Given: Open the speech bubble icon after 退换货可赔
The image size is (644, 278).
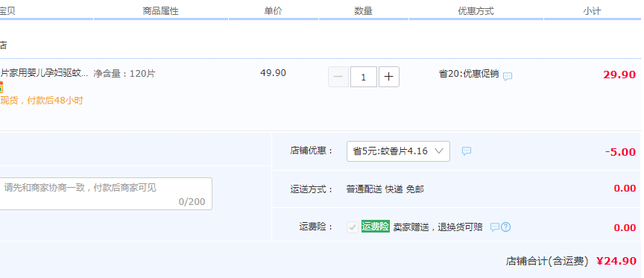Looking at the screenshot, I should tap(495, 227).
